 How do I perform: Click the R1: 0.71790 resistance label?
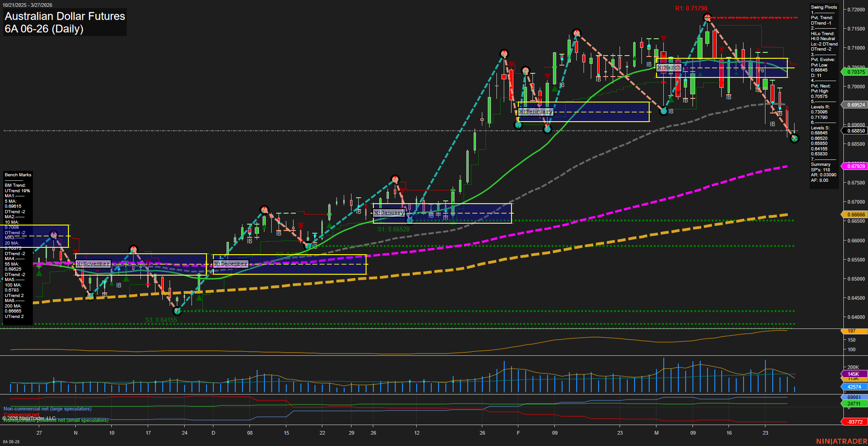(691, 8)
